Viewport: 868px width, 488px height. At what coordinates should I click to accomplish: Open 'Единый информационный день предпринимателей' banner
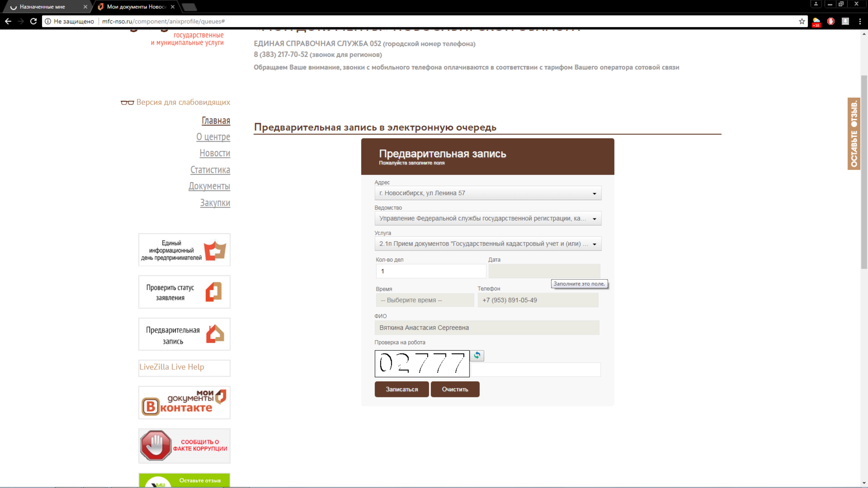click(184, 250)
